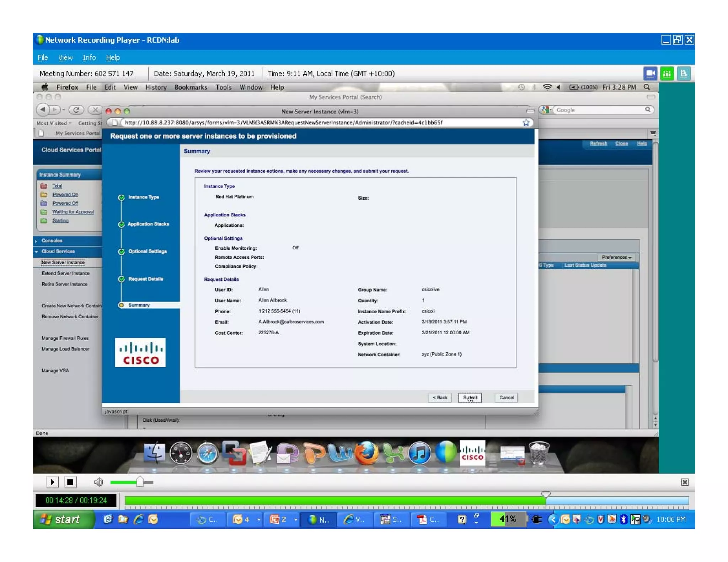This screenshot has height=562, width=728.
Task: Open Dashboard from the Dock
Action: (181, 453)
